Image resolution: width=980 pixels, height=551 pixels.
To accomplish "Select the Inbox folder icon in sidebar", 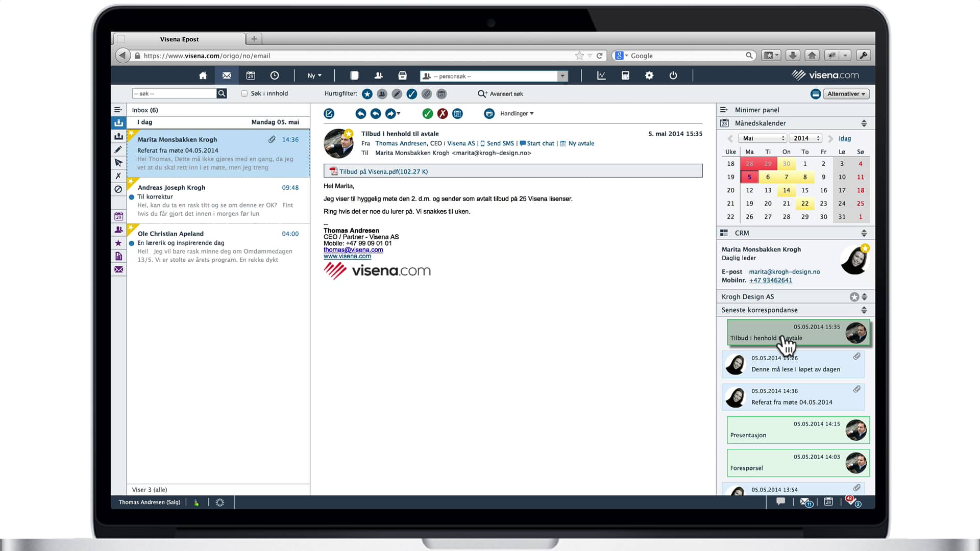I will point(118,122).
